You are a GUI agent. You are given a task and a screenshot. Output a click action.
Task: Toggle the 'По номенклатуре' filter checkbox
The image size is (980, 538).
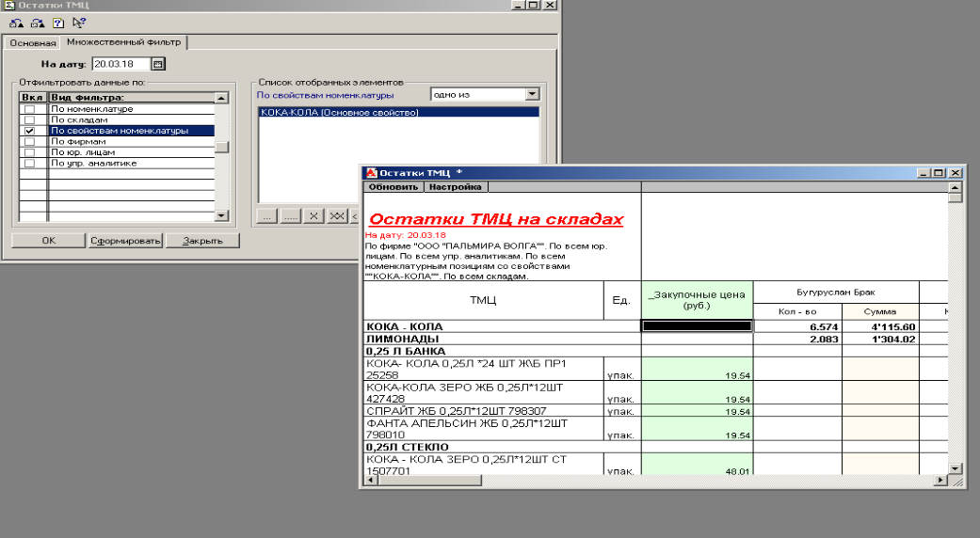[x=29, y=109]
